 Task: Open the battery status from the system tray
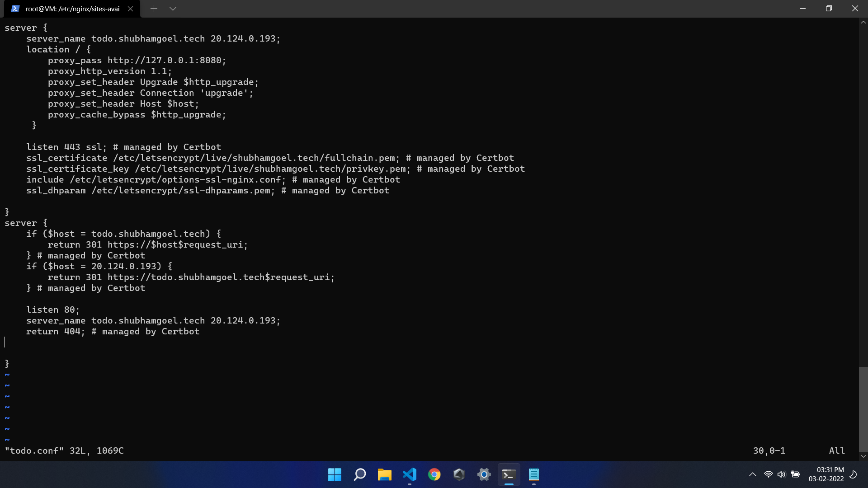coord(796,474)
